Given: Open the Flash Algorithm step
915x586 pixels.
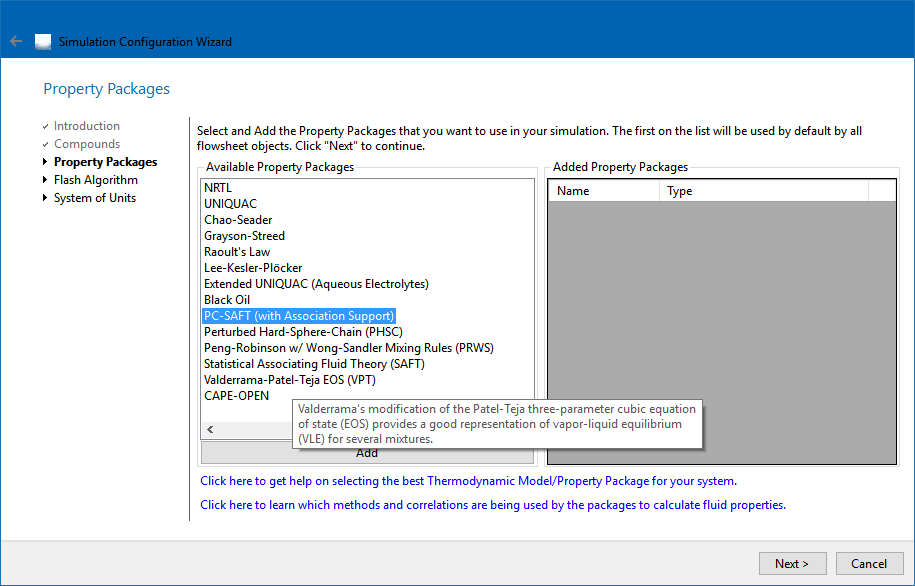Looking at the screenshot, I should (96, 180).
